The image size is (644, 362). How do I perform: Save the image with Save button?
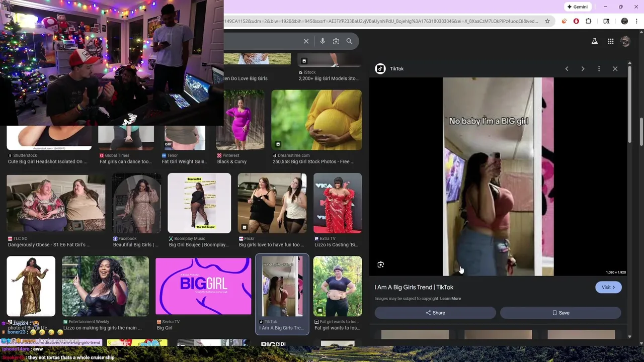pyautogui.click(x=560, y=313)
